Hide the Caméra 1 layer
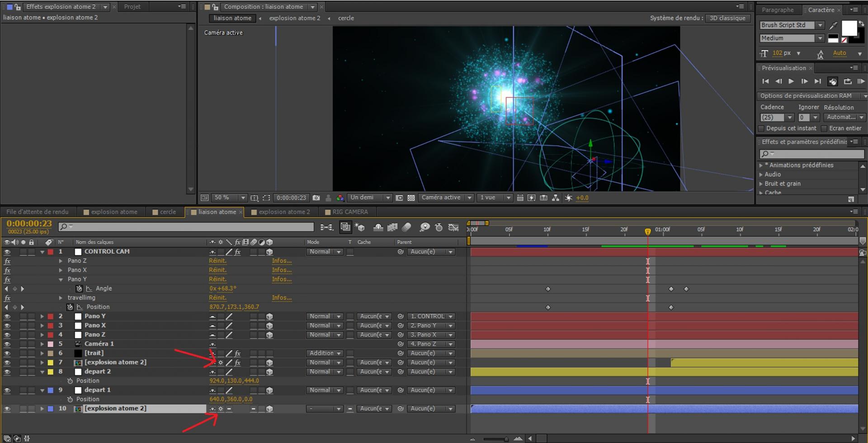 [7, 344]
